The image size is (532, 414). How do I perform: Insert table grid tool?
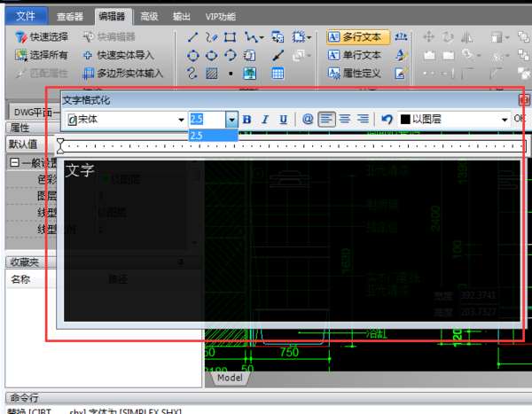coord(278,73)
